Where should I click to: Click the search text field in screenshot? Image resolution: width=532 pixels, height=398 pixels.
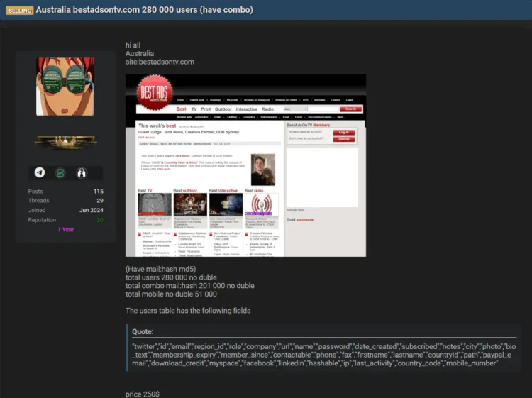323,109
